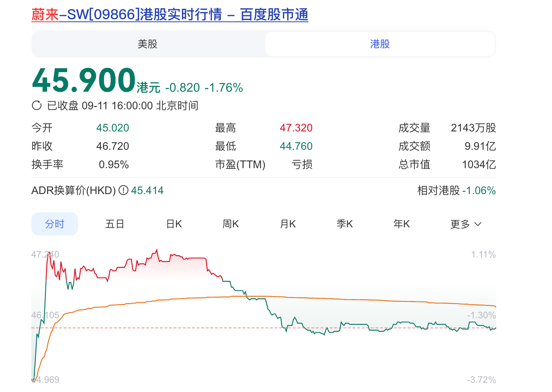The image size is (552, 392).
Task: Select the 港股 market tab
Action: (x=380, y=44)
